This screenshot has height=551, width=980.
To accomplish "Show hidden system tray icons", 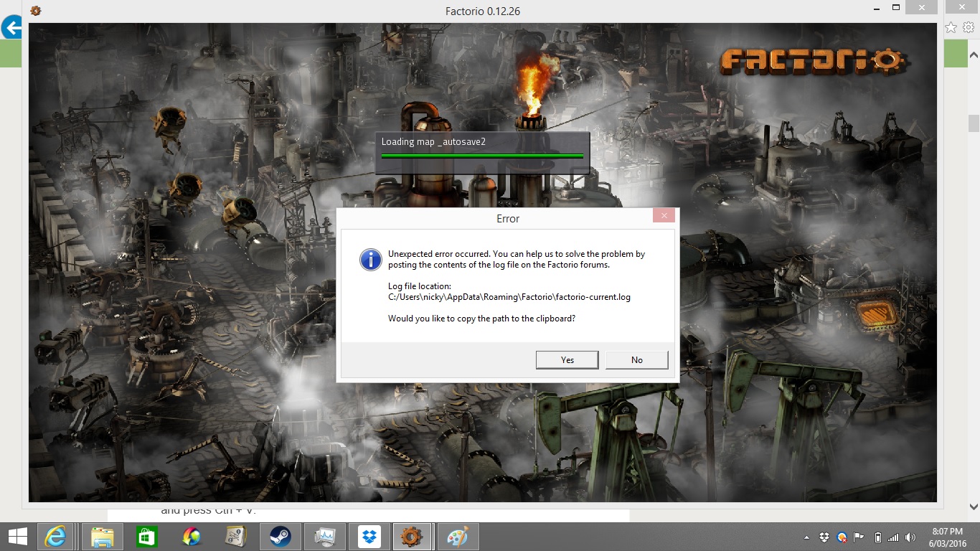I will pyautogui.click(x=807, y=537).
